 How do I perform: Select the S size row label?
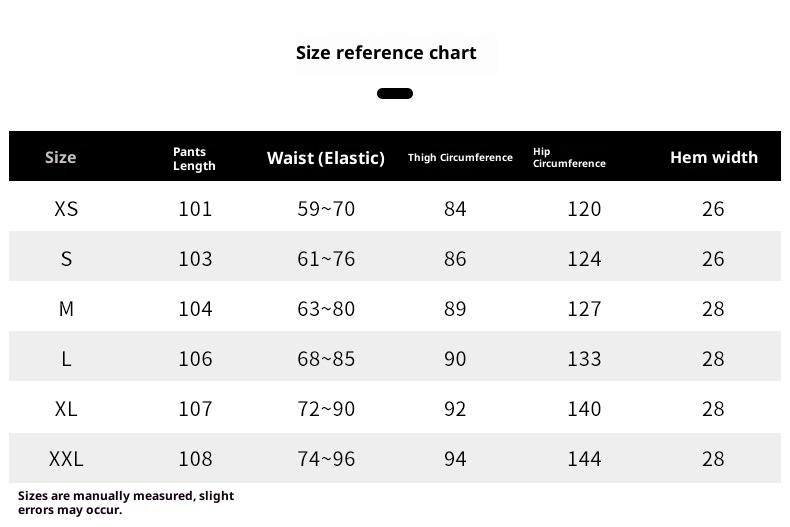[x=66, y=259]
